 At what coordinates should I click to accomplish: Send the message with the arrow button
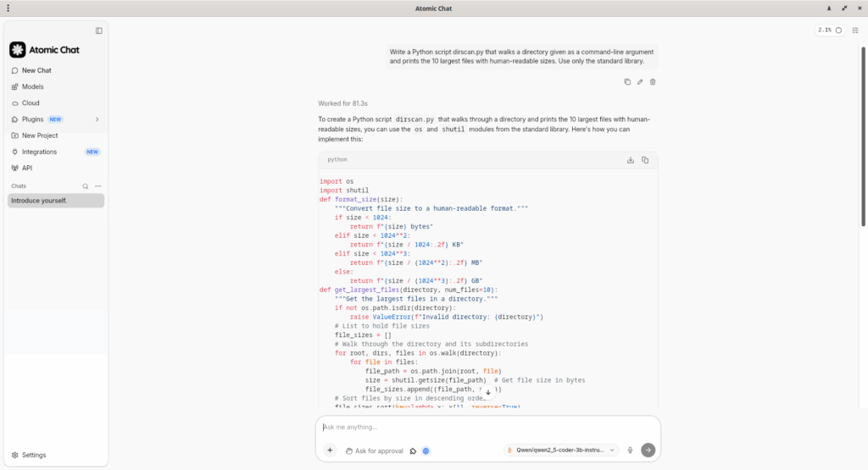coord(648,450)
